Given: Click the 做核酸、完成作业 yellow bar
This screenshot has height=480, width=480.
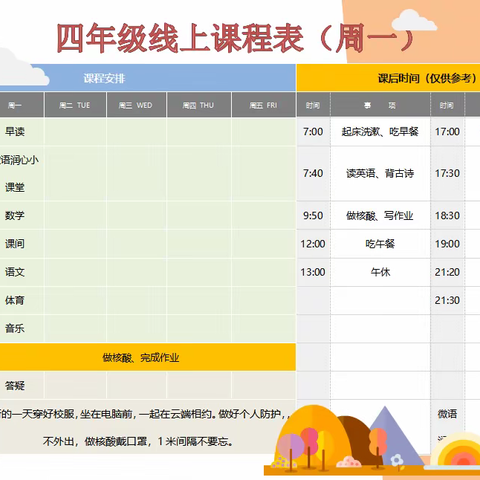Looking at the screenshot, I should tap(148, 357).
